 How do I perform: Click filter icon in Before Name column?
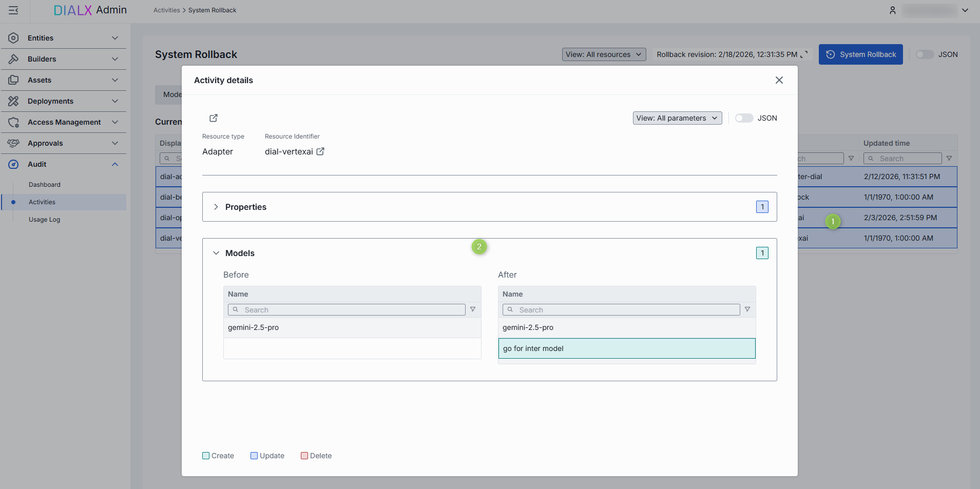[x=473, y=309]
